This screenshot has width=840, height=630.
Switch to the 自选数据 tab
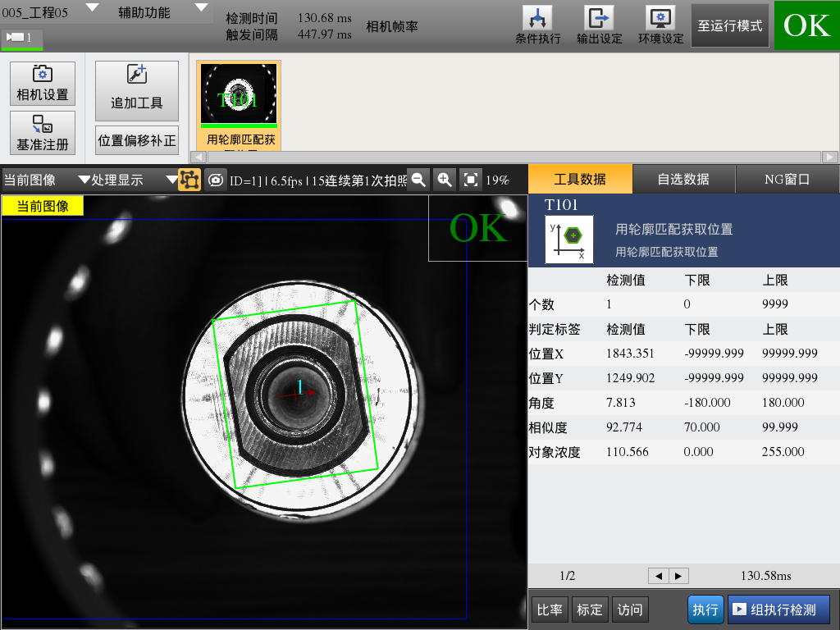[683, 179]
